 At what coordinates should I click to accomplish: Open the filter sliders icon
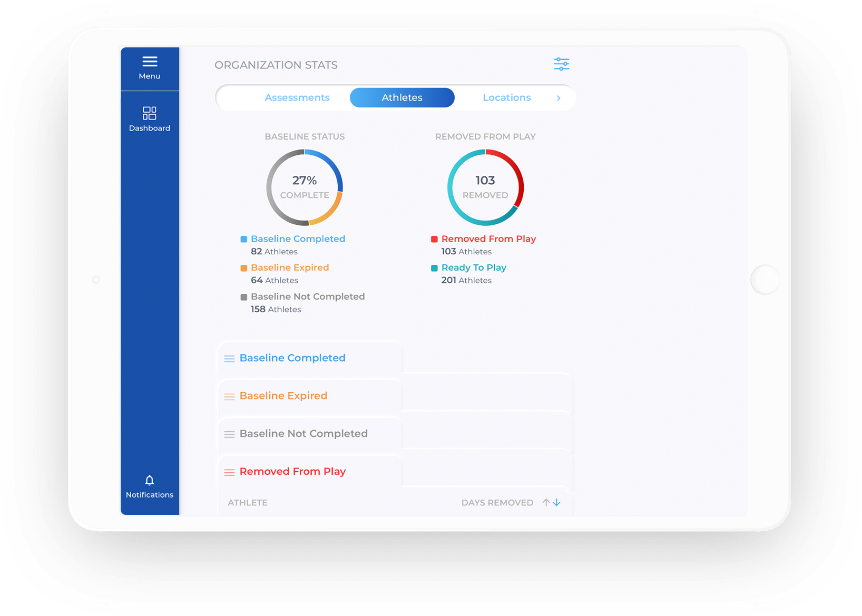pos(562,64)
